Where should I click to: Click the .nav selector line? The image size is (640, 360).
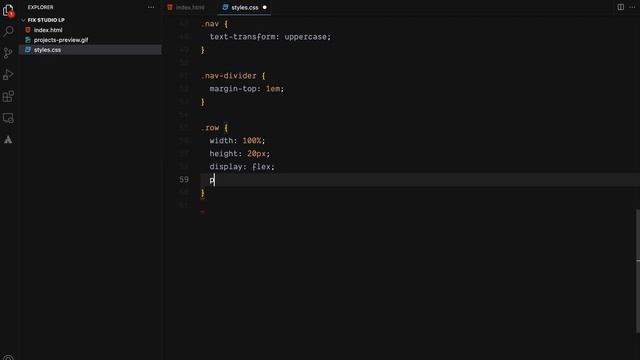214,24
